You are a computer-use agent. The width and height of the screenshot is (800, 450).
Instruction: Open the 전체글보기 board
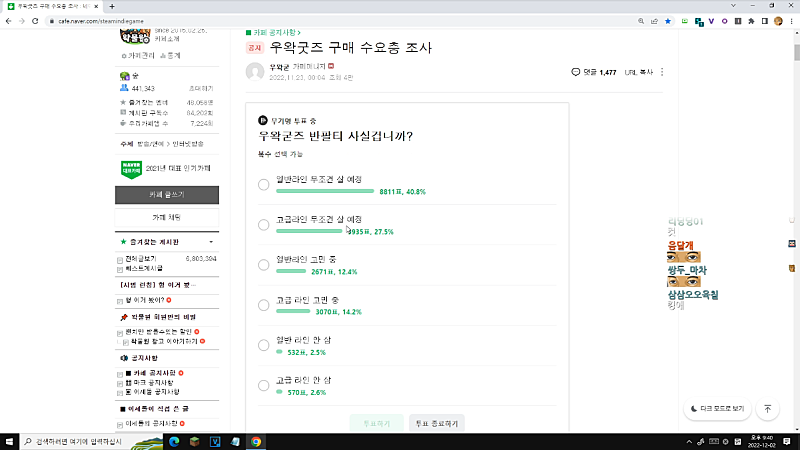[141, 259]
